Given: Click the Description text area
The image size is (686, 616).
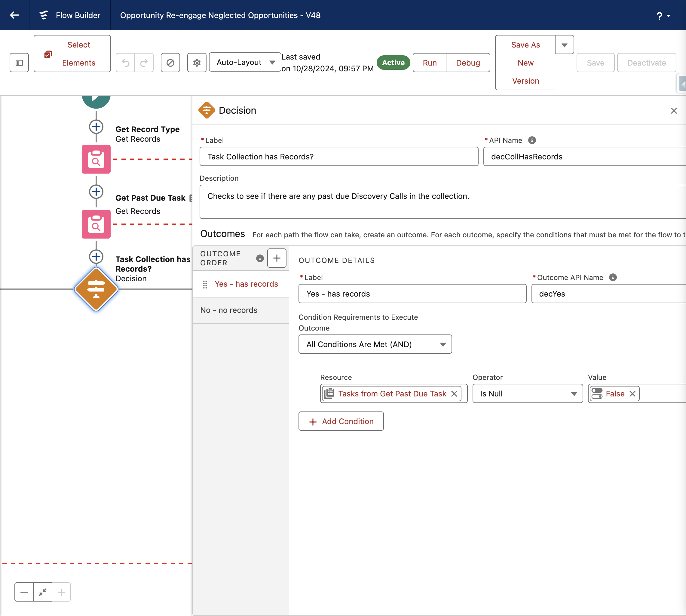Looking at the screenshot, I should point(443,202).
